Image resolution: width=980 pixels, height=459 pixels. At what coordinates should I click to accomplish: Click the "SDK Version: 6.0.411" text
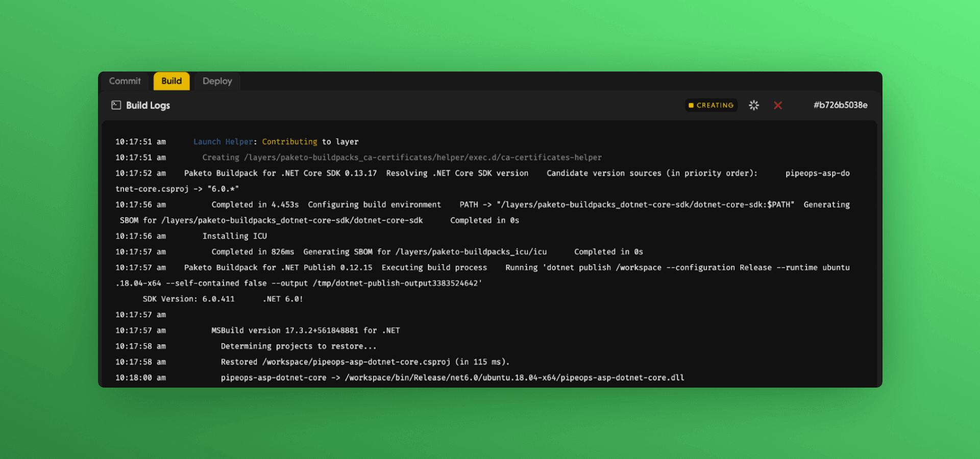tap(188, 299)
